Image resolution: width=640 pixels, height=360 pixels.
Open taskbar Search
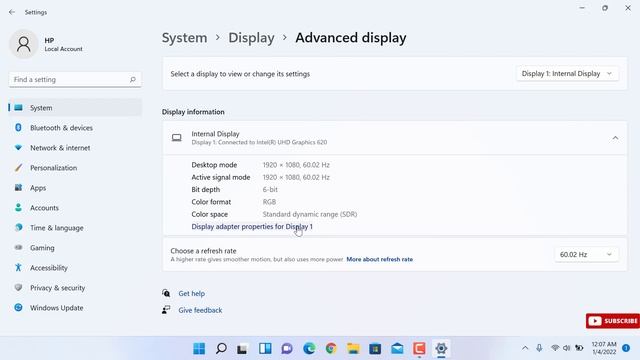point(221,348)
